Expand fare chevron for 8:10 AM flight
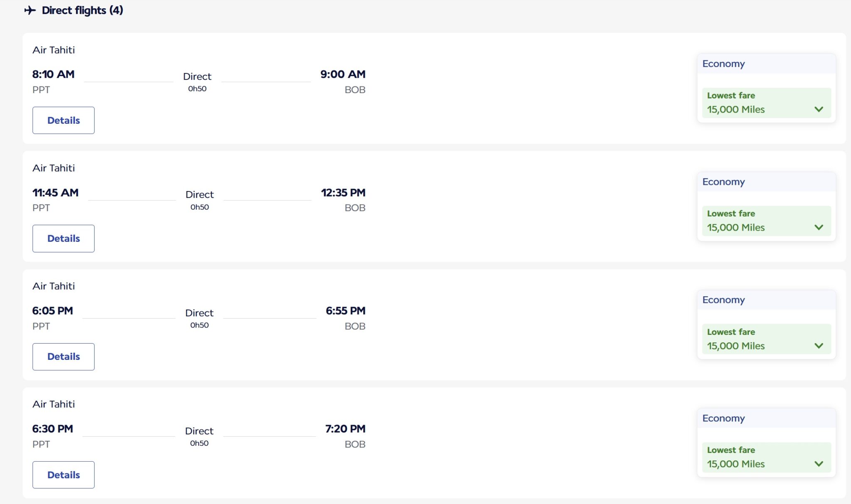 tap(819, 109)
